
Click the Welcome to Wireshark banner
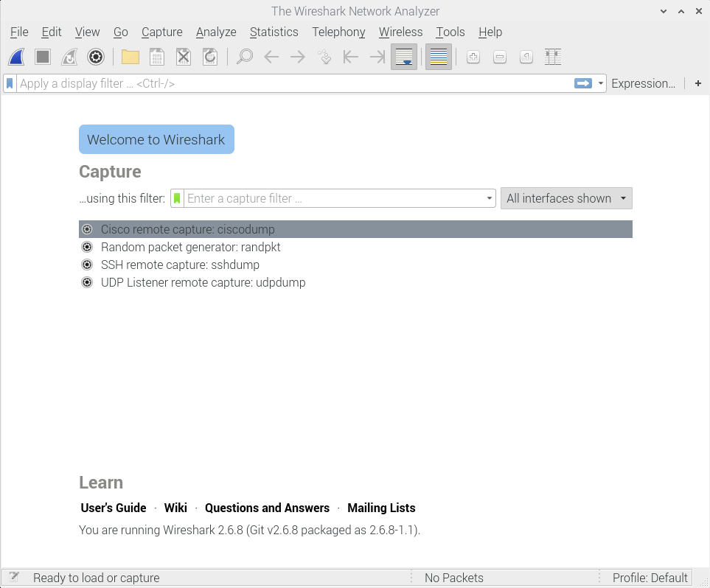point(156,139)
